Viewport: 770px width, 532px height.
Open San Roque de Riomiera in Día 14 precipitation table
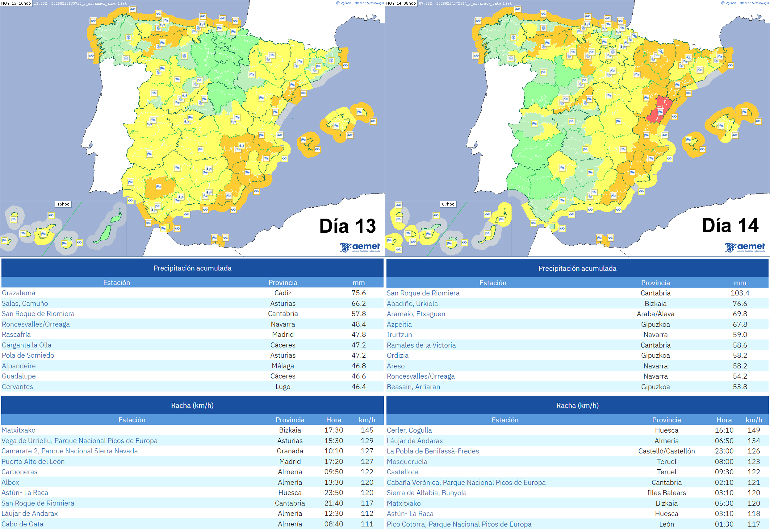pyautogui.click(x=423, y=293)
